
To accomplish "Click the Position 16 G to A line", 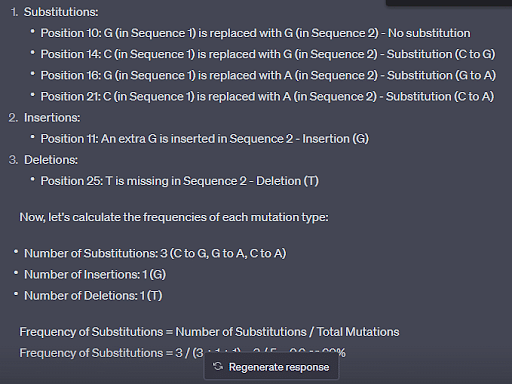I will coord(268,75).
